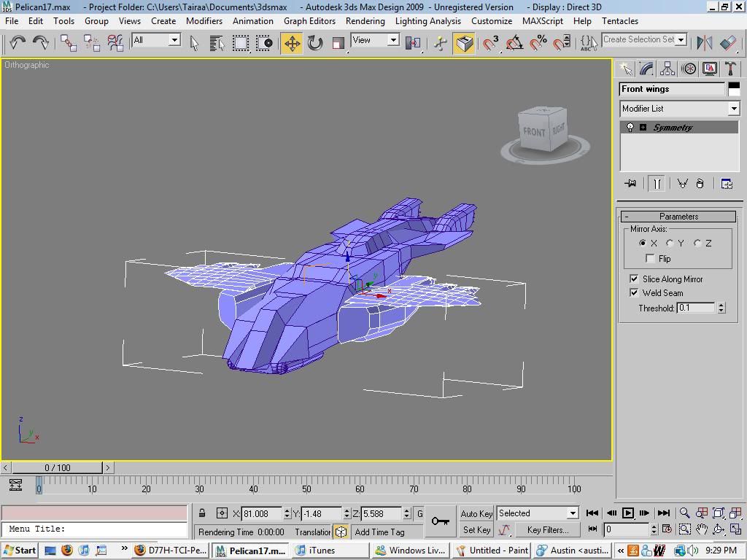Uncheck Slice Along Mirror
The height and width of the screenshot is (560, 747).
[634, 279]
